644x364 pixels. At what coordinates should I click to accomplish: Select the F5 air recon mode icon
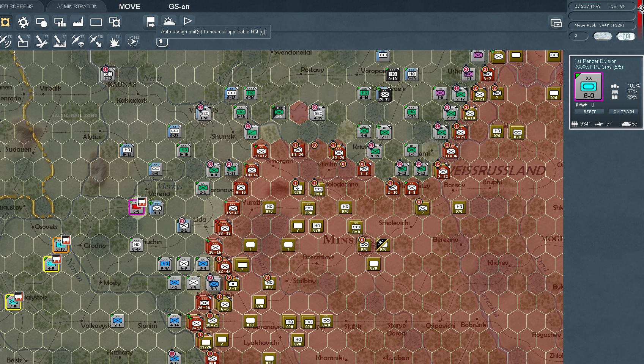[5, 41]
